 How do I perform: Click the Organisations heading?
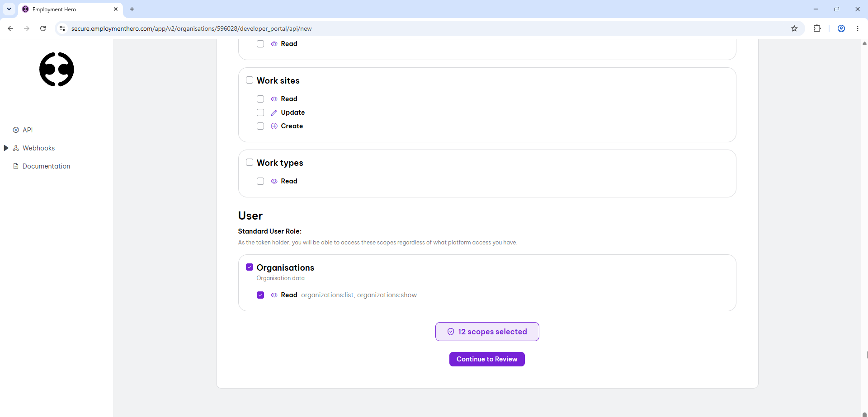point(285,267)
